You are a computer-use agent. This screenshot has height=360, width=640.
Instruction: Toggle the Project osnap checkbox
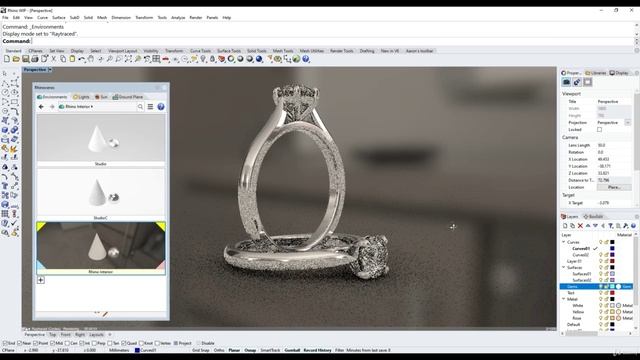click(176, 343)
